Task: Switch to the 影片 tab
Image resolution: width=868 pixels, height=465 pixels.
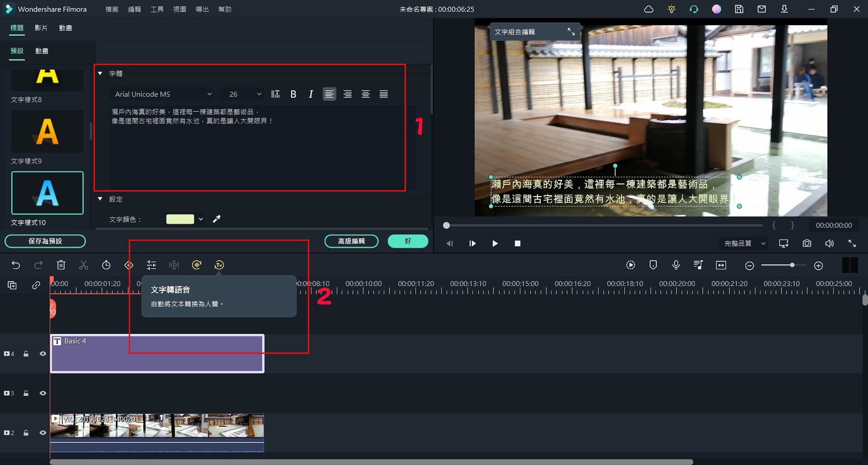Action: click(41, 28)
